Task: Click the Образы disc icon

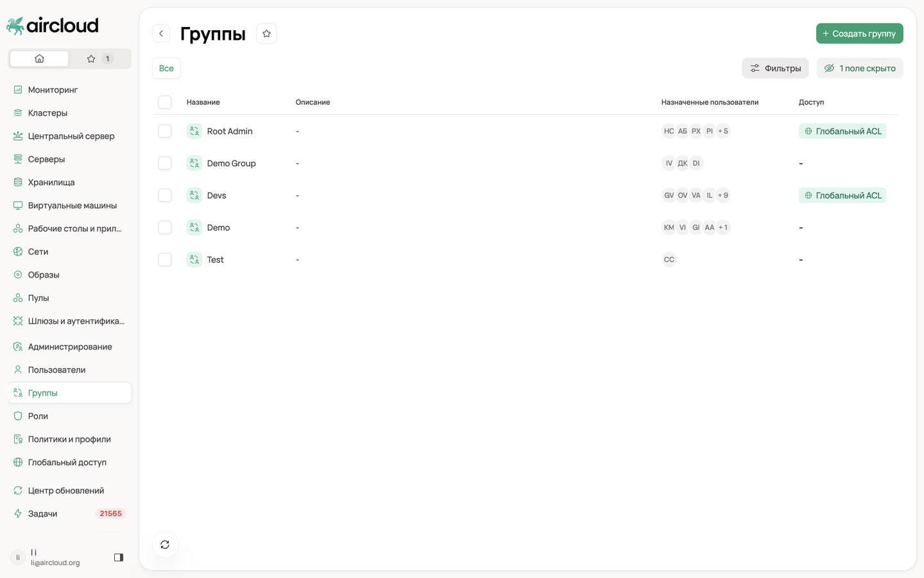Action: point(18,275)
